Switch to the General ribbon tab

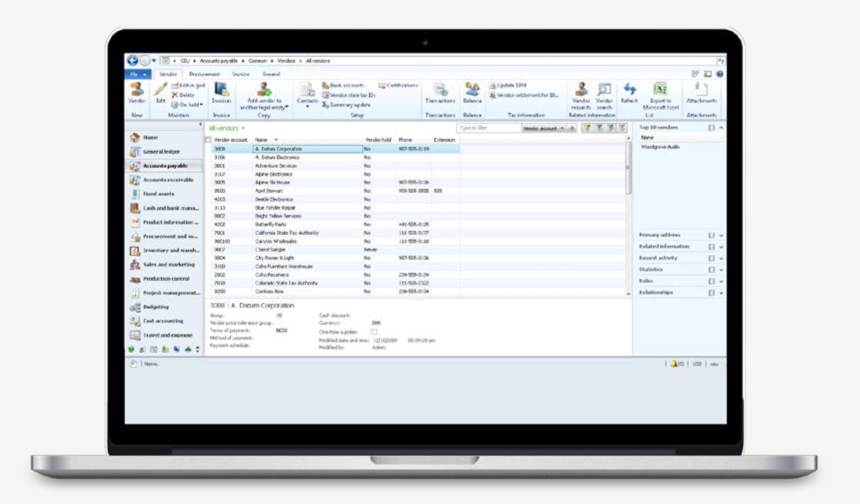click(x=272, y=73)
